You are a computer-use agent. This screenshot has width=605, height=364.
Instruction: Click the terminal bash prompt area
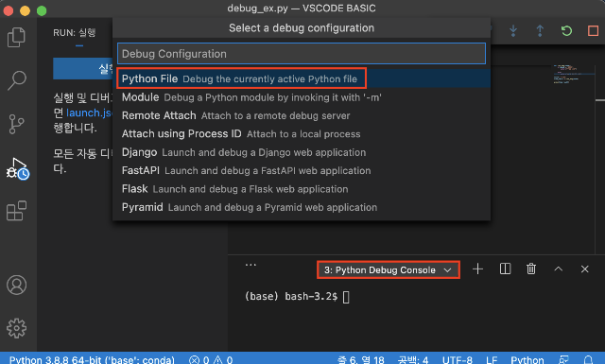296,297
